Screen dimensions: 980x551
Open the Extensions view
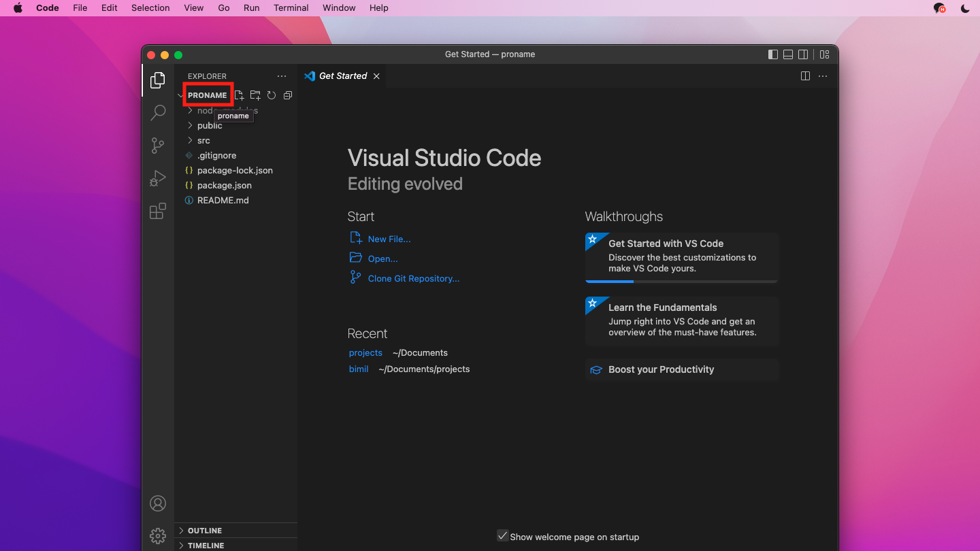(157, 211)
